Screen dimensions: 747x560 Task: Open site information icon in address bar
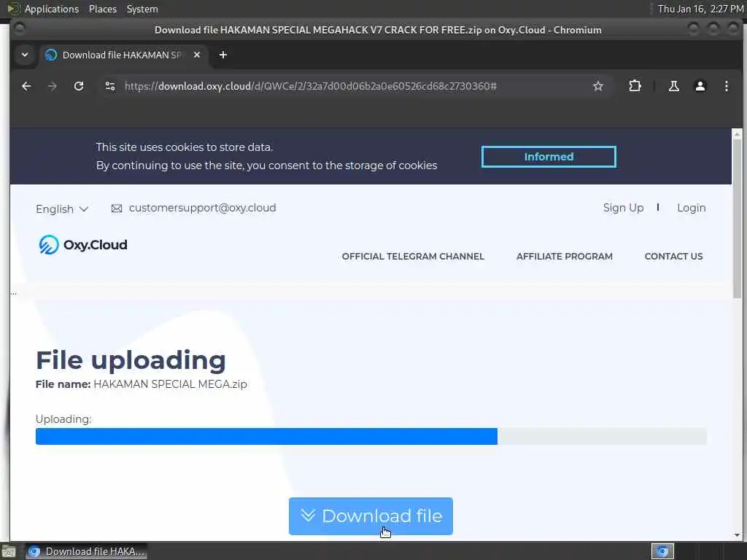(x=110, y=86)
